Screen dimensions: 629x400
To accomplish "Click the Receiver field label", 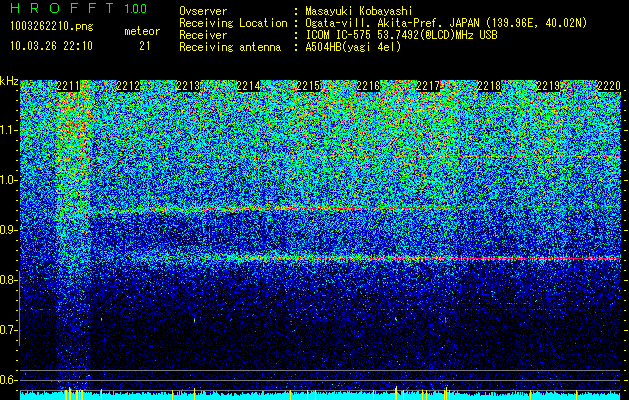I will [x=203, y=35].
